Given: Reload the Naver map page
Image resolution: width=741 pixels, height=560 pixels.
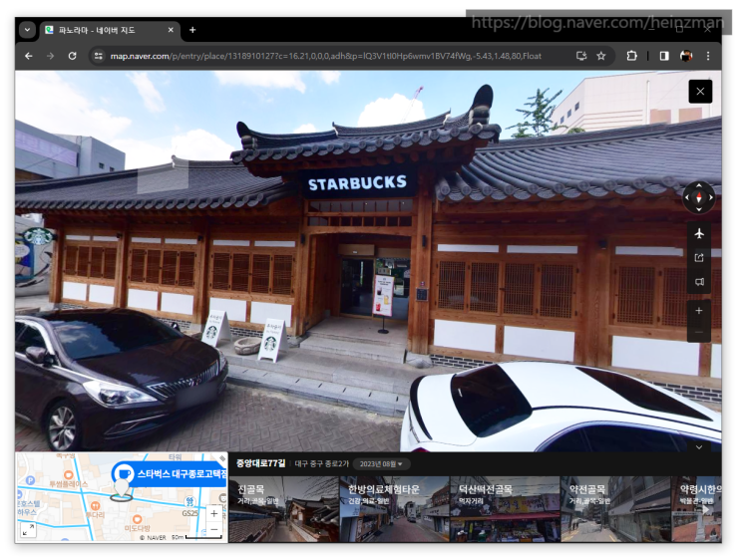Looking at the screenshot, I should point(72,56).
